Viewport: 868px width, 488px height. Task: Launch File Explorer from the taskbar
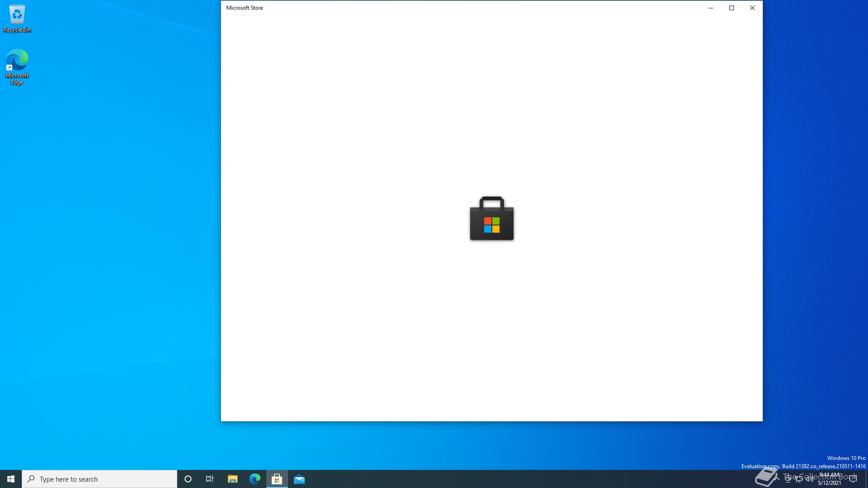coord(232,479)
